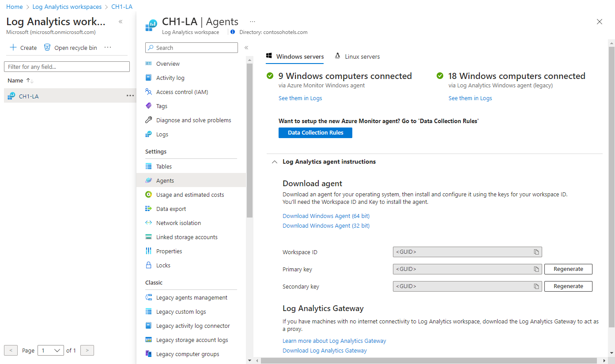Select the Windows servers tab
This screenshot has width=615, height=364.
click(295, 56)
